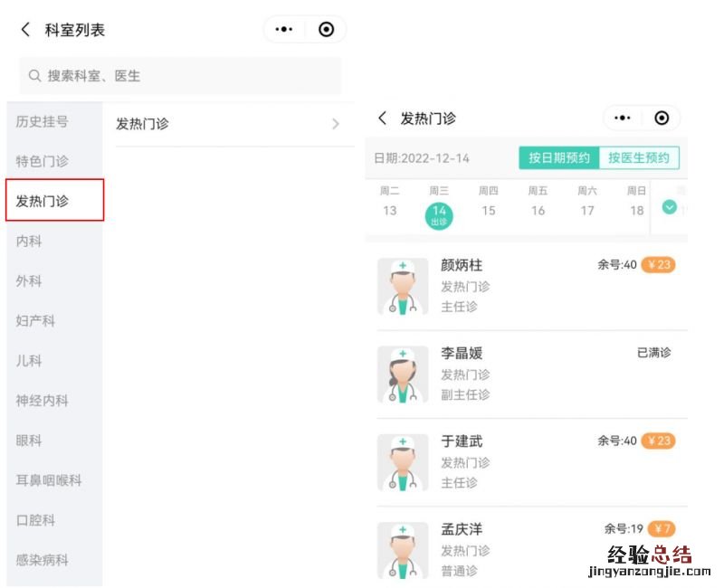Expand the date strip with green down-arrow

tap(670, 207)
